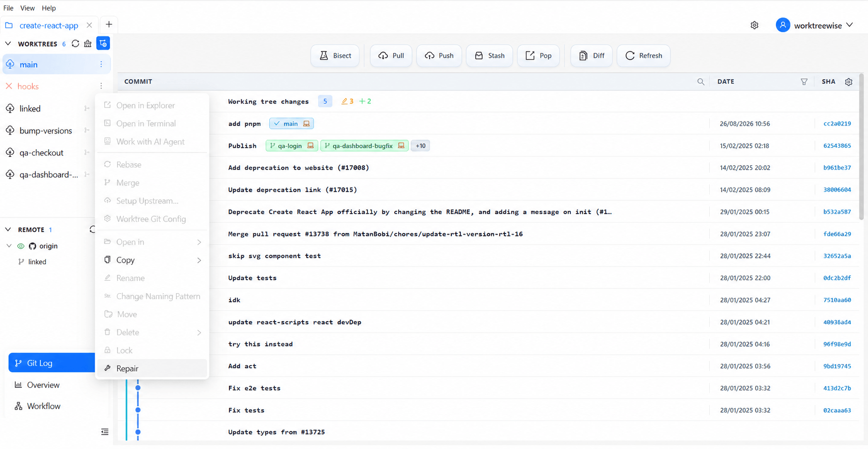Click branch icon next to linked worktree
This screenshot has height=449, width=868.
click(x=87, y=109)
